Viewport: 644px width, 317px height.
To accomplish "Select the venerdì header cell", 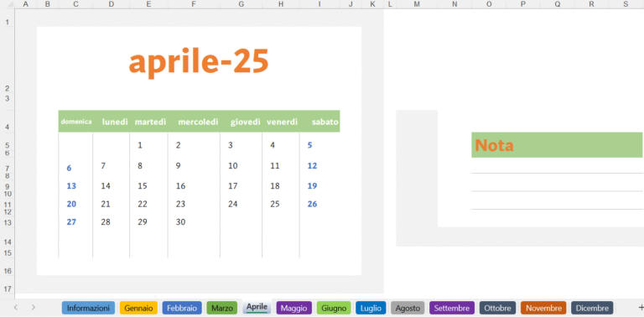I will pyautogui.click(x=282, y=122).
